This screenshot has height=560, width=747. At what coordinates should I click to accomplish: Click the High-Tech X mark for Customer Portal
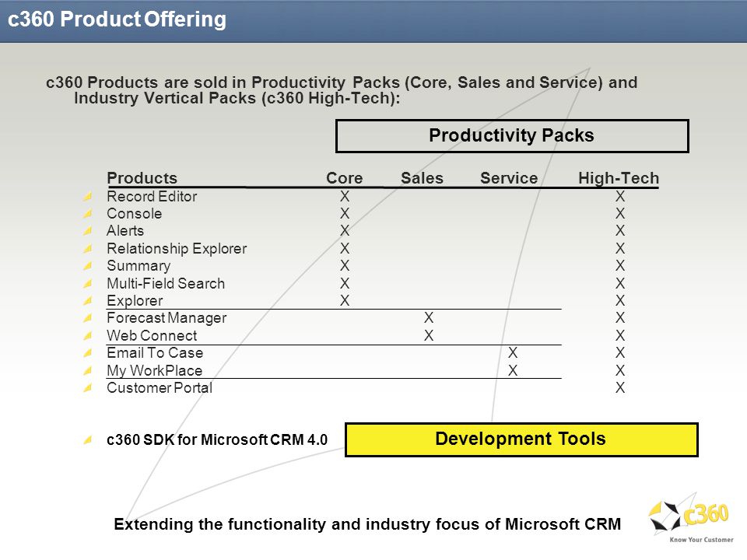tap(620, 387)
